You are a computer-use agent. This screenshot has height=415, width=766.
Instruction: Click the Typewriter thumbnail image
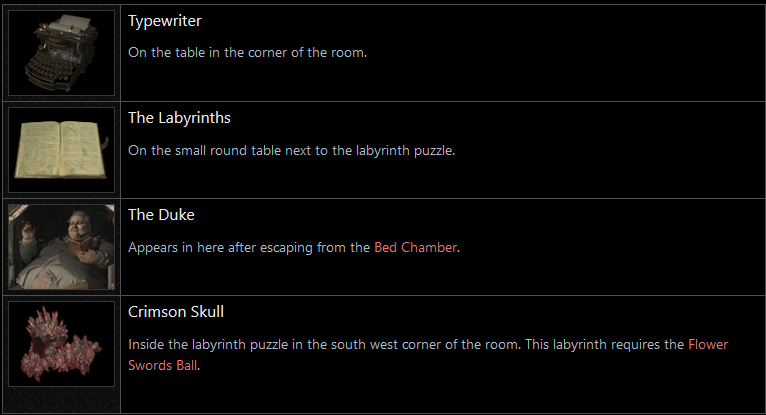pos(60,53)
